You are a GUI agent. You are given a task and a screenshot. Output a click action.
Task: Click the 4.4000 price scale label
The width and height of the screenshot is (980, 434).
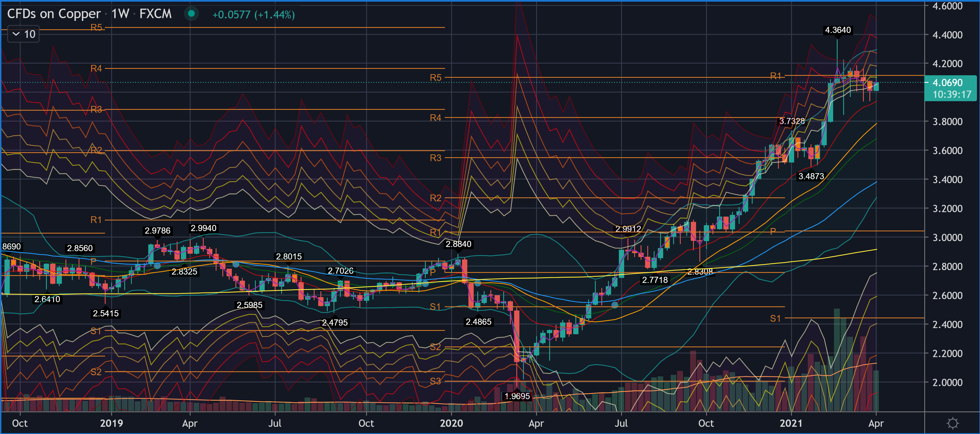pos(947,35)
